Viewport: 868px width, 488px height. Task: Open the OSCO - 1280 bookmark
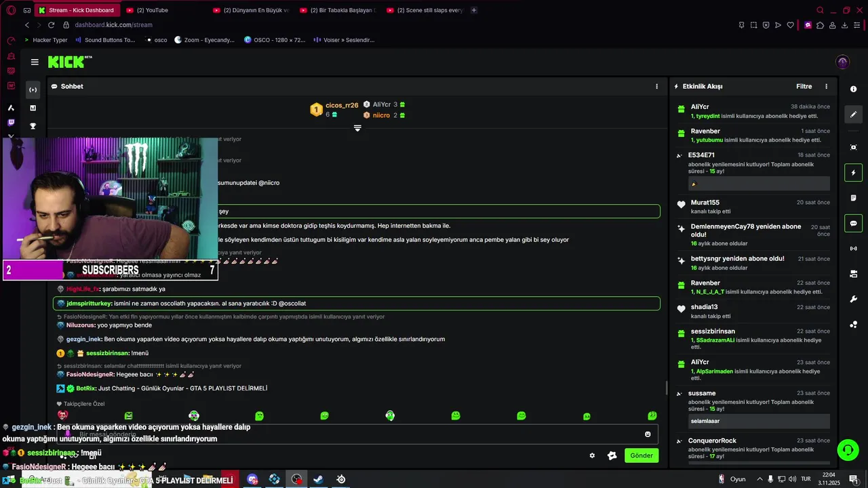275,40
